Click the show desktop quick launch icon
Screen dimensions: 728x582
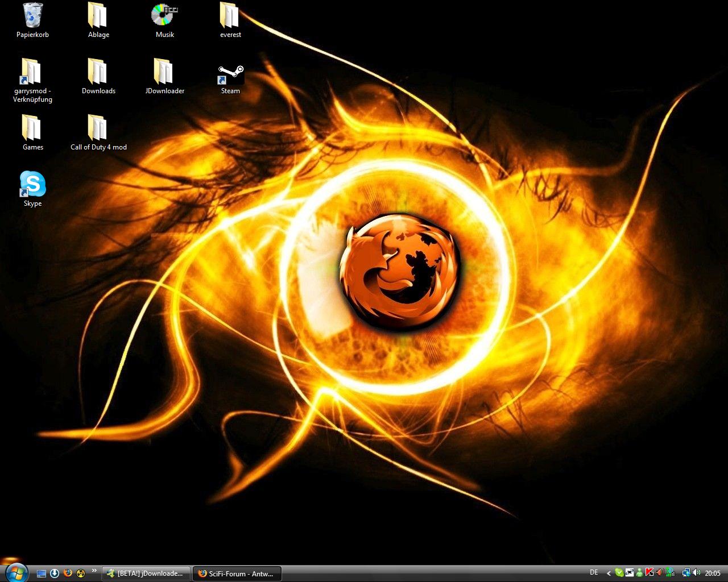[42, 573]
